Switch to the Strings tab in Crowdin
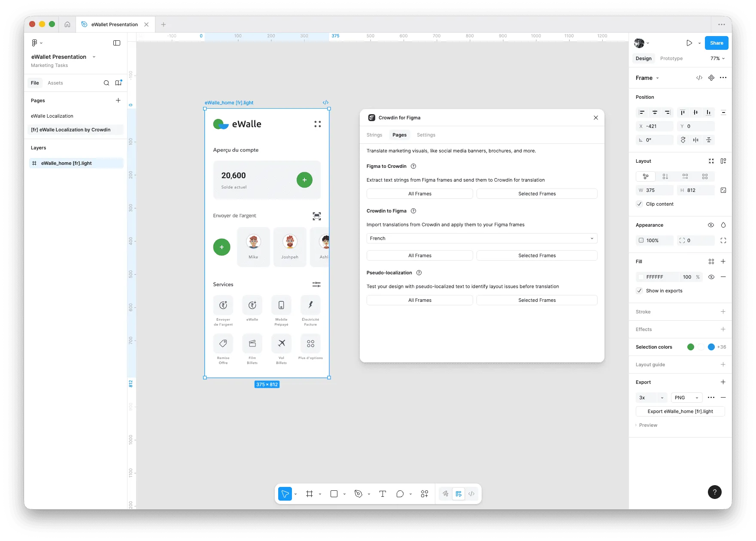This screenshot has height=541, width=756. pos(374,134)
